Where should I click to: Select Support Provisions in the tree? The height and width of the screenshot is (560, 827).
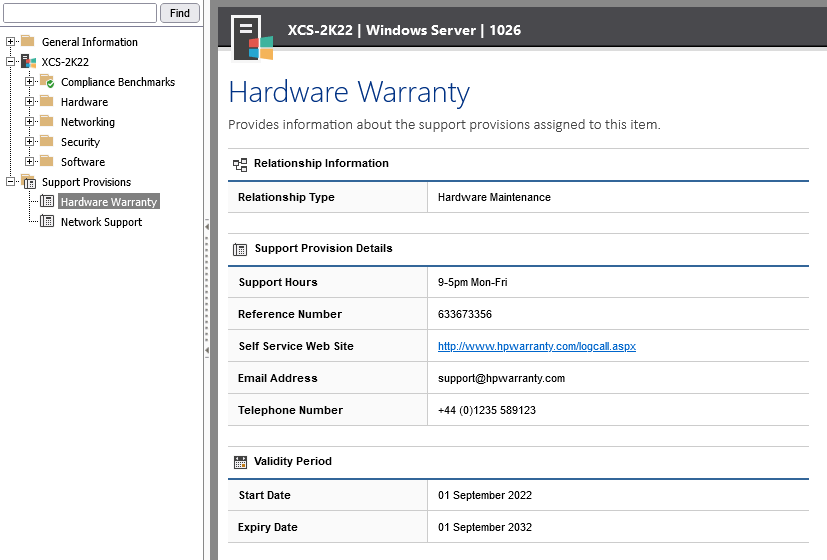tap(86, 182)
